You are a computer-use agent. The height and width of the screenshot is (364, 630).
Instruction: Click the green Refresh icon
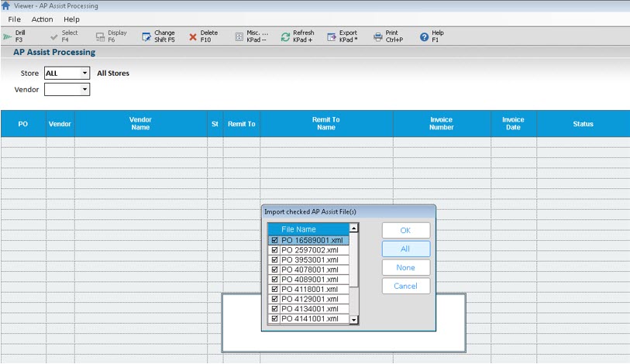285,36
